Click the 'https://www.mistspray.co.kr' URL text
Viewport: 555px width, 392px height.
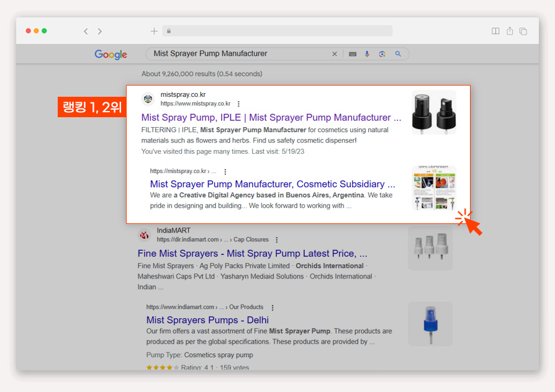pyautogui.click(x=196, y=104)
